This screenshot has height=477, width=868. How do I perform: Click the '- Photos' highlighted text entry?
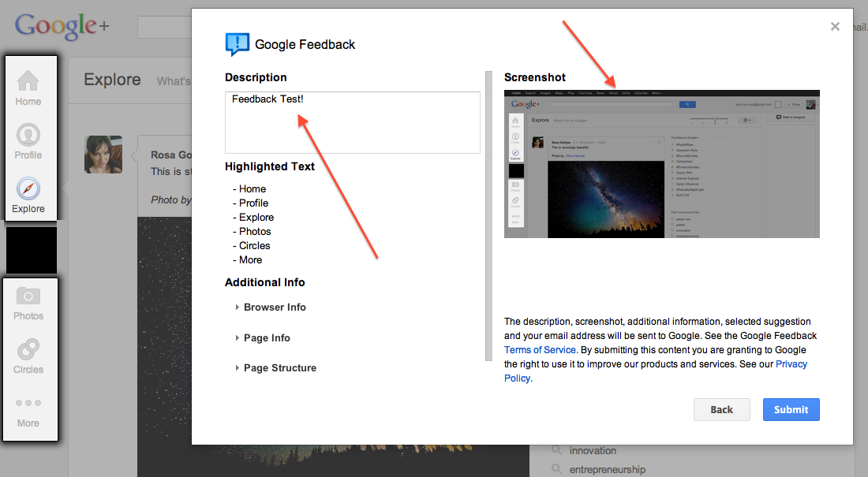(x=252, y=231)
